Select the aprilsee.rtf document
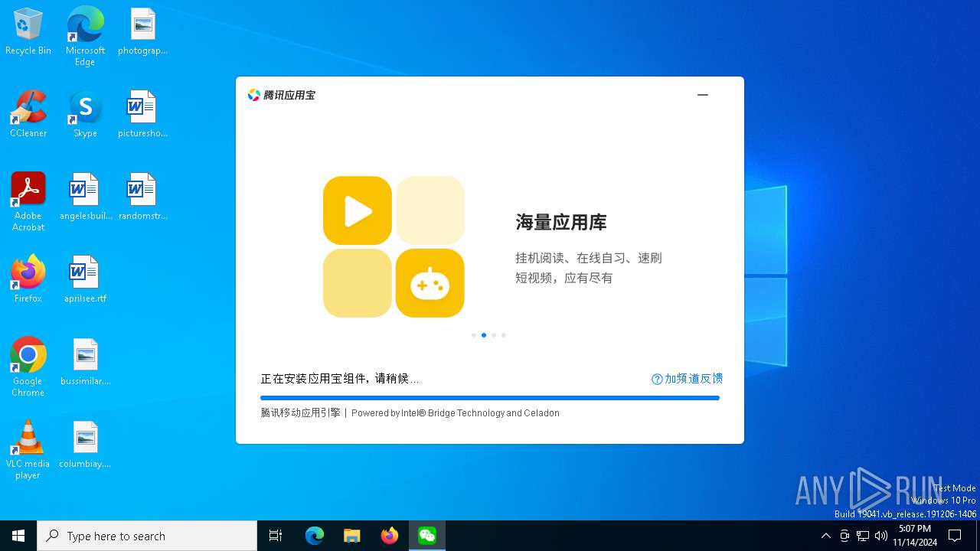 85,279
